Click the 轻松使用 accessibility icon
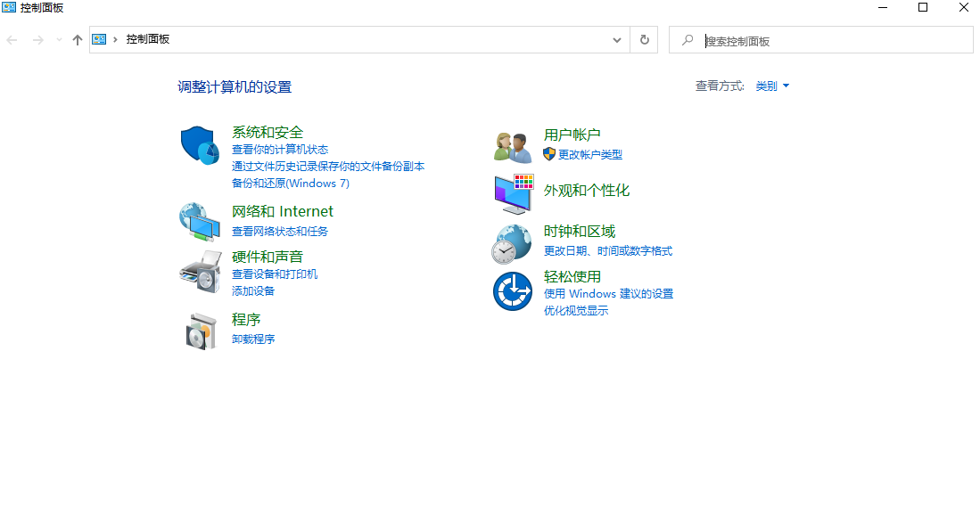 coord(511,291)
